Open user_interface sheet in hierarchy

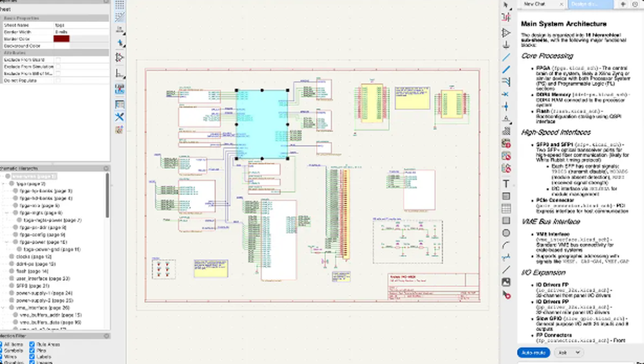(x=43, y=278)
